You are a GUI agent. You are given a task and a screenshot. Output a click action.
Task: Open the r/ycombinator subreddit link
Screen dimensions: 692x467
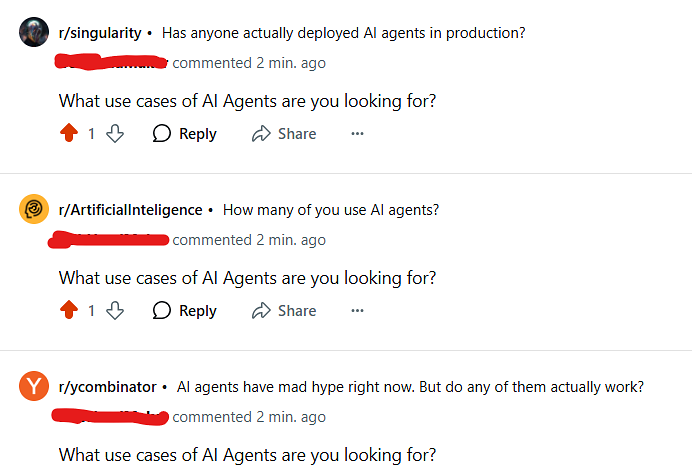(107, 387)
